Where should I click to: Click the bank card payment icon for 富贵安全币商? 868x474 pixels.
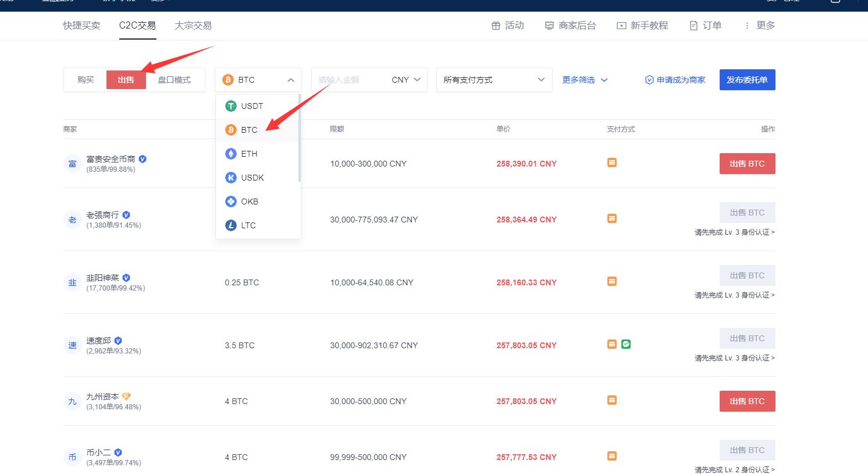click(x=611, y=162)
